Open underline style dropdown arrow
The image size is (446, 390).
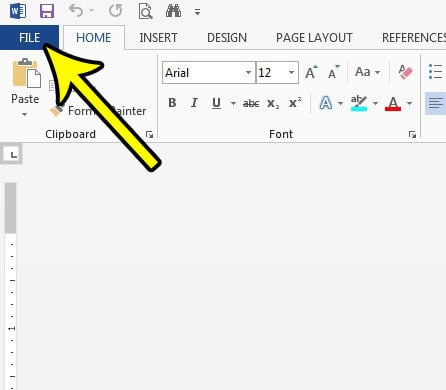233,103
